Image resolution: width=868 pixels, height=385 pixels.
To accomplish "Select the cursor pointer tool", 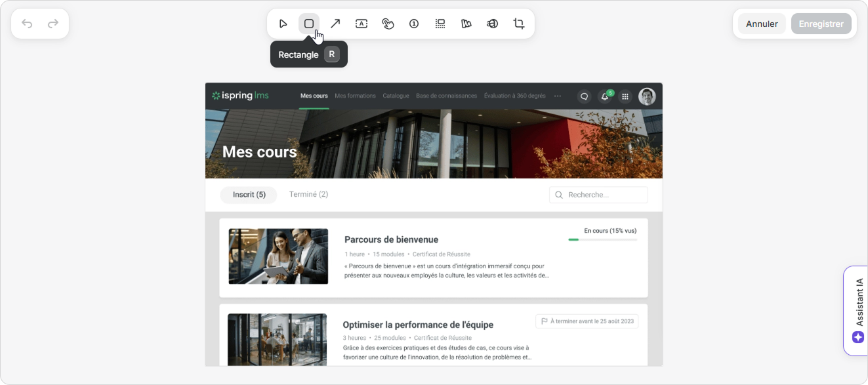I will click(x=283, y=24).
